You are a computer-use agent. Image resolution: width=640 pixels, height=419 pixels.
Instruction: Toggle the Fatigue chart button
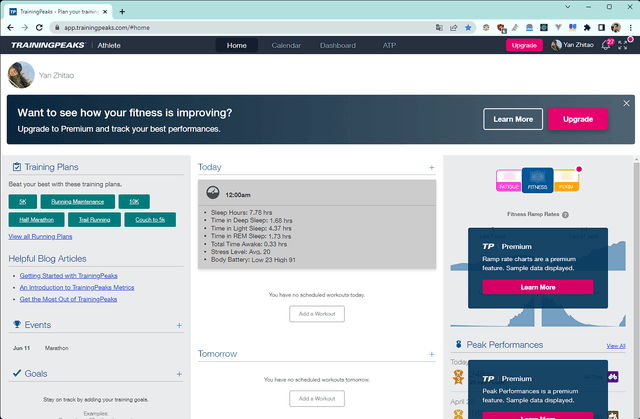[x=509, y=180]
